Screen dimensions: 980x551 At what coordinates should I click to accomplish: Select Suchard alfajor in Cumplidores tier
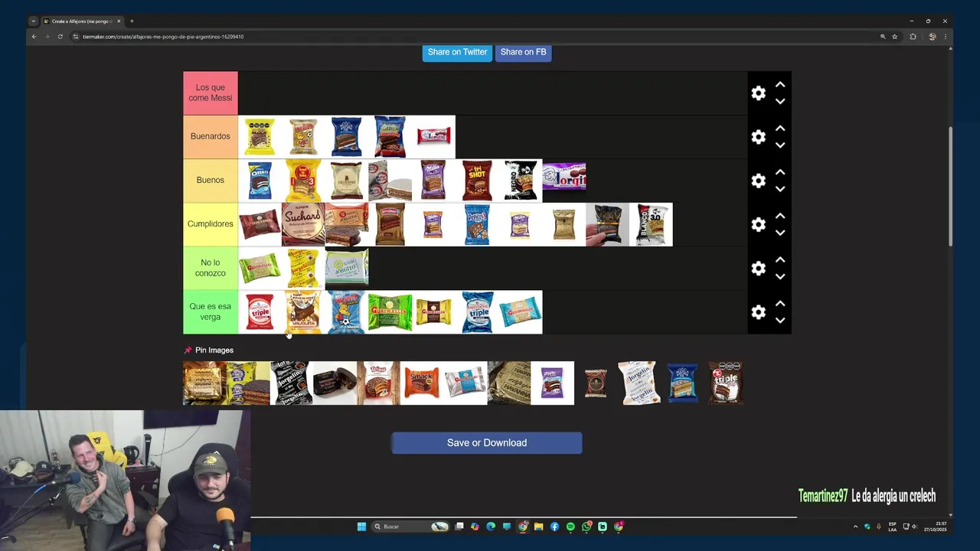(303, 224)
